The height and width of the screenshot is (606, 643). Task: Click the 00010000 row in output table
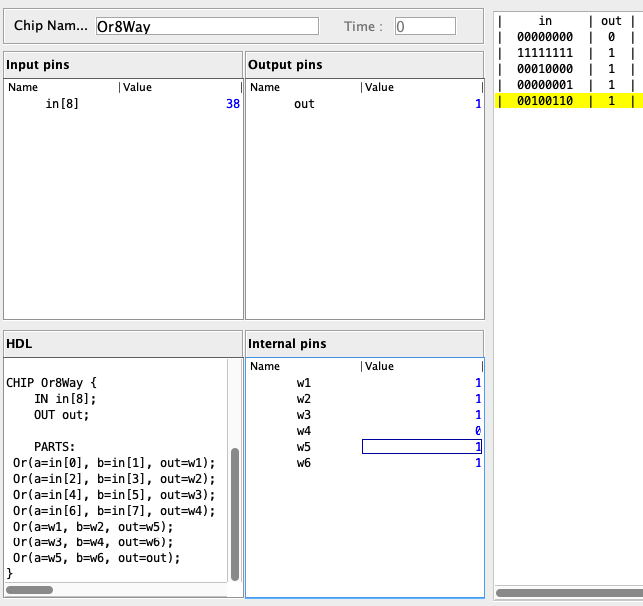click(567, 69)
